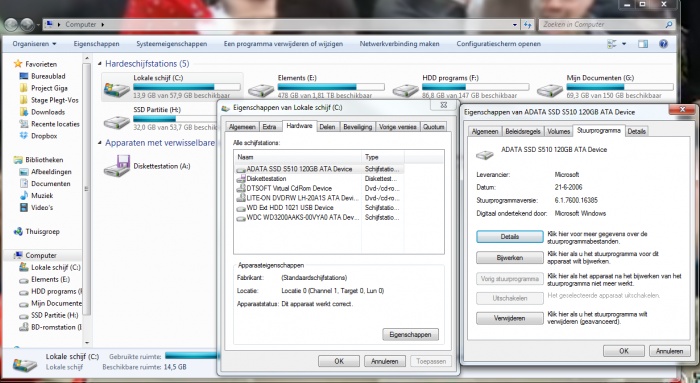This screenshot has width=700, height=383.
Task: Switch to the Beveiliging tab
Action: [358, 127]
